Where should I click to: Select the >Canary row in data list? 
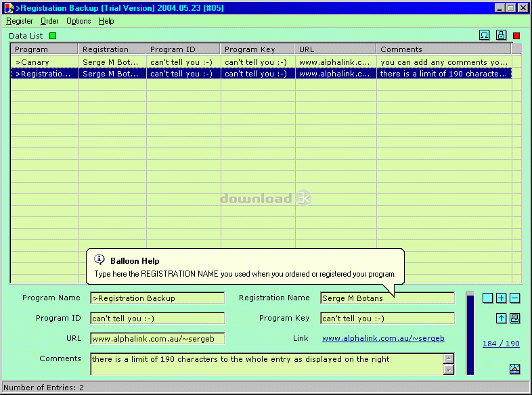tap(45, 62)
